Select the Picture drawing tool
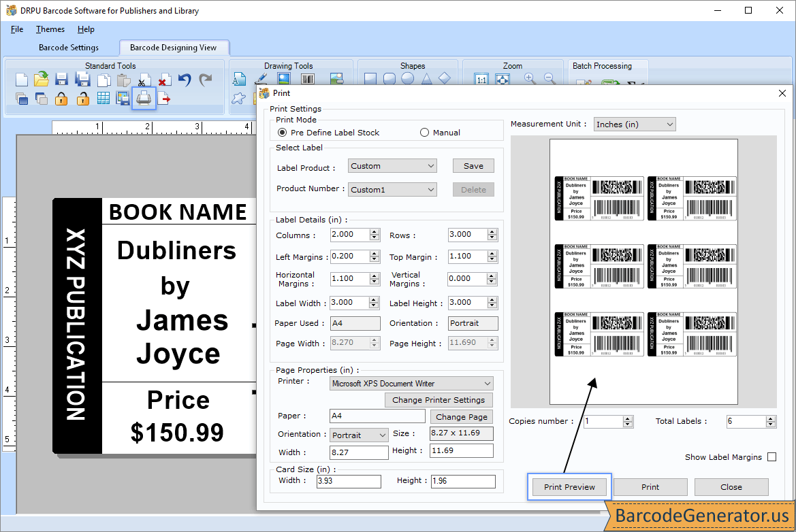This screenshot has width=796, height=532. pos(284,79)
